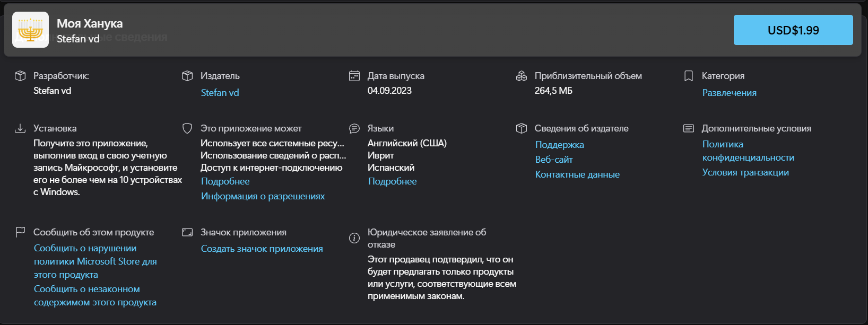Click the Моя Ханука menorah app icon

point(30,30)
